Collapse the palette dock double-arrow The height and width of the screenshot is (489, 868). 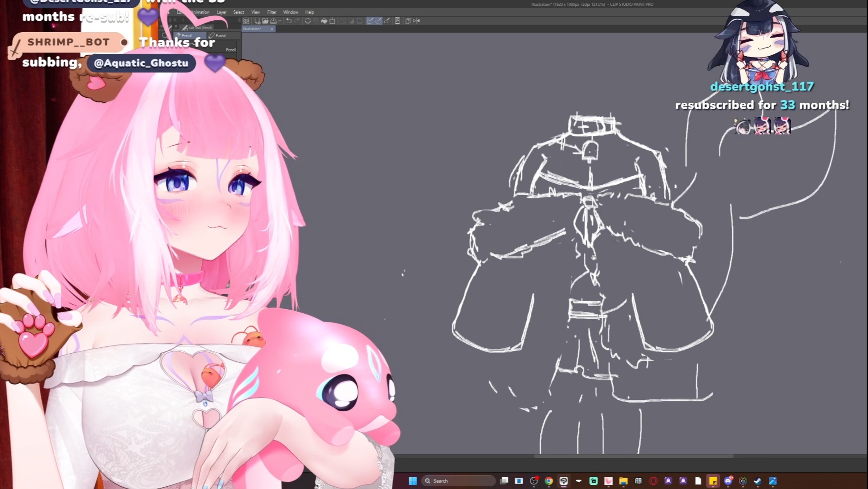pos(175,20)
